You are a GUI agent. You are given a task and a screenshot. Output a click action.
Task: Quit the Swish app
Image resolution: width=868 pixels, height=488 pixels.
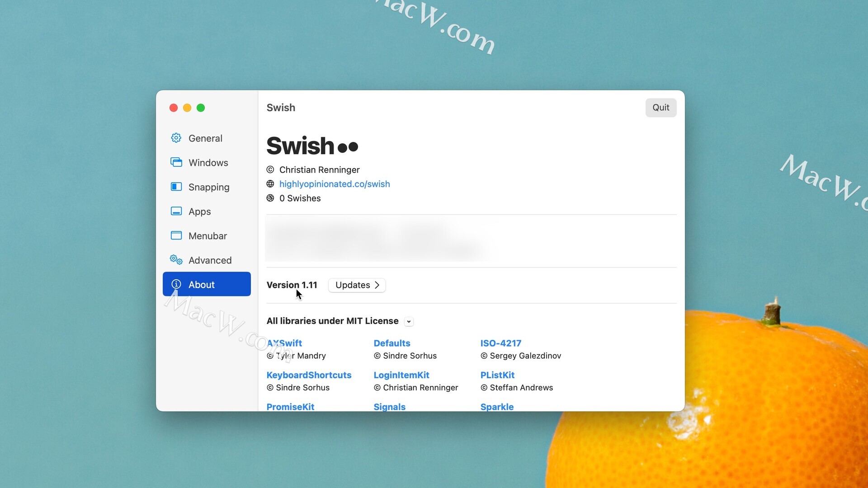(661, 108)
